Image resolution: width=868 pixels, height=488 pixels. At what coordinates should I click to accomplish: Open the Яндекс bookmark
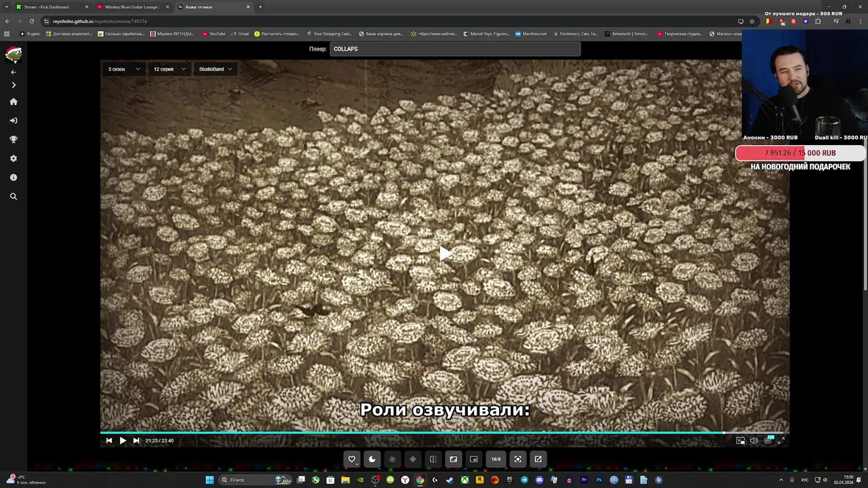30,34
